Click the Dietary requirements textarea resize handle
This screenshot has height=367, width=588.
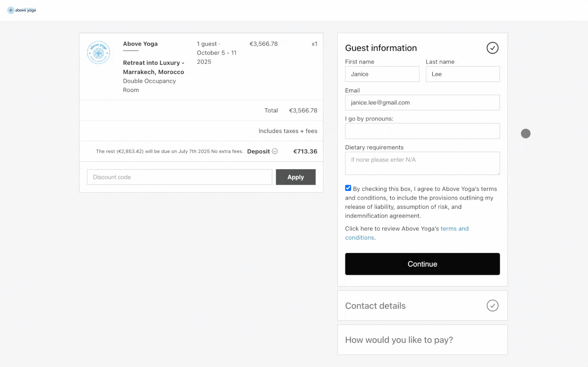[498, 173]
